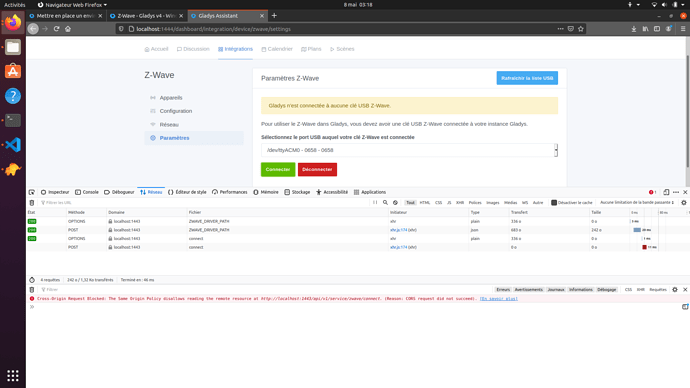
Task: Open the bandwidth throttling dropdown
Action: [637, 203]
